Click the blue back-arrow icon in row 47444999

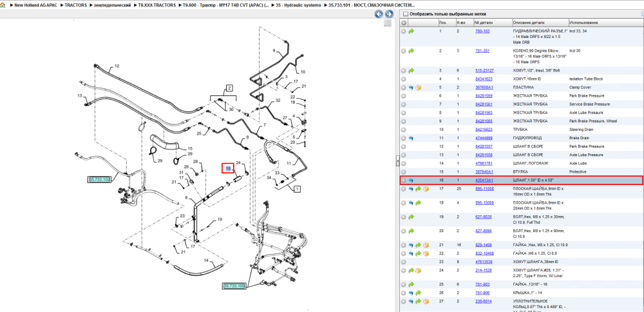pyautogui.click(x=411, y=138)
